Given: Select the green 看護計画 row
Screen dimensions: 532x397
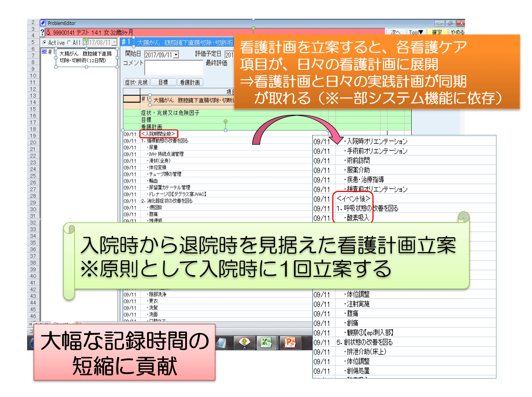Looking at the screenshot, I should pyautogui.click(x=267, y=127).
